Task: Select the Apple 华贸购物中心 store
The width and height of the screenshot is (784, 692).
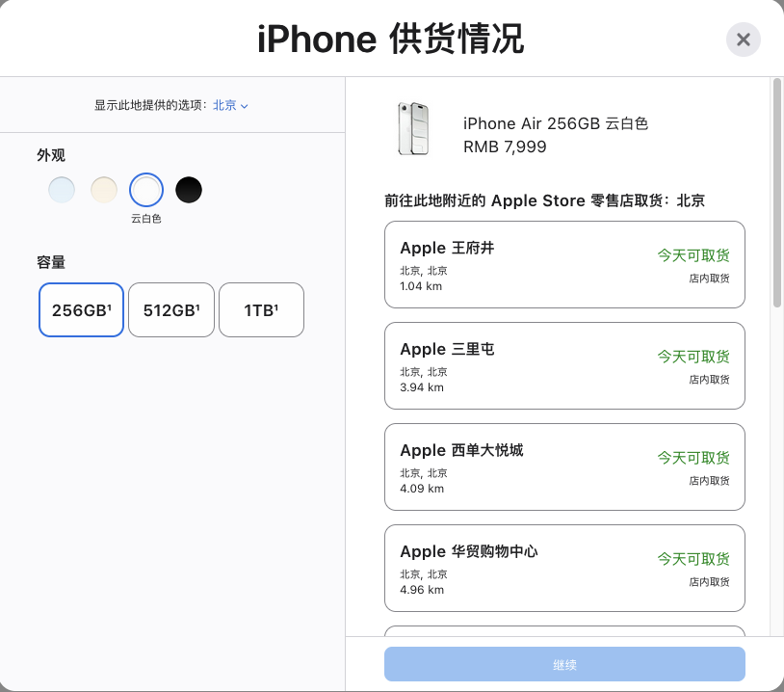Action: pyautogui.click(x=564, y=568)
